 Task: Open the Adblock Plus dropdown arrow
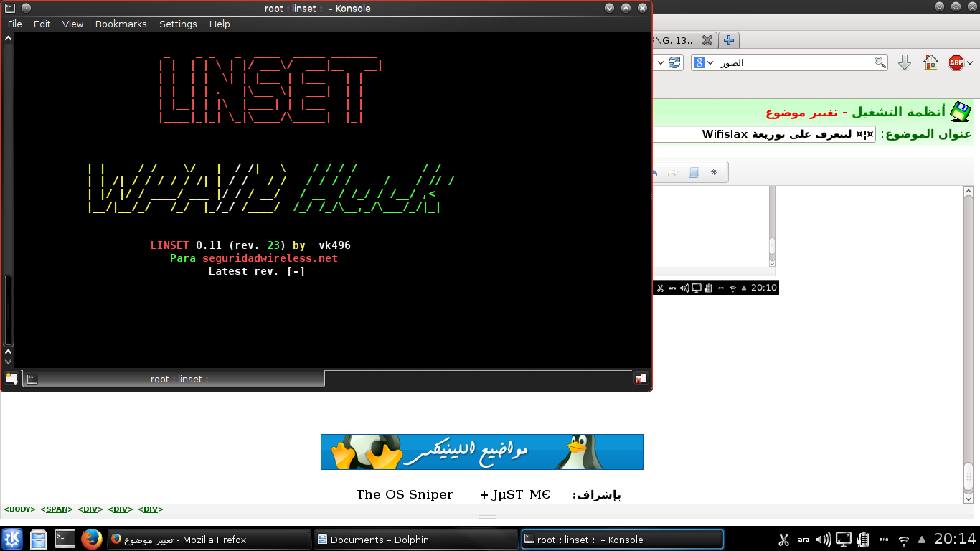click(970, 63)
